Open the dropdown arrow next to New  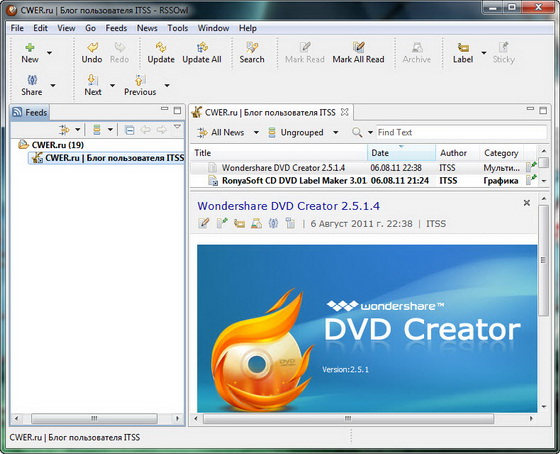[x=50, y=53]
